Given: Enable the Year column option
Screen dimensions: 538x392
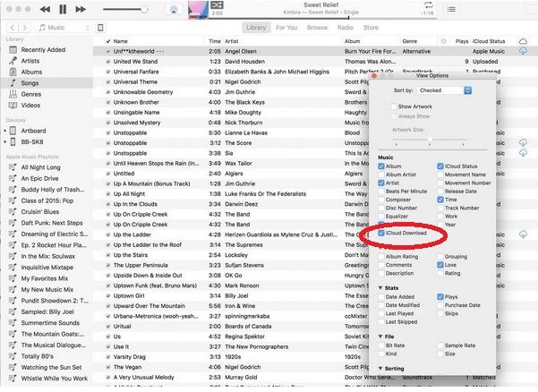Looking at the screenshot, I should tap(440, 225).
